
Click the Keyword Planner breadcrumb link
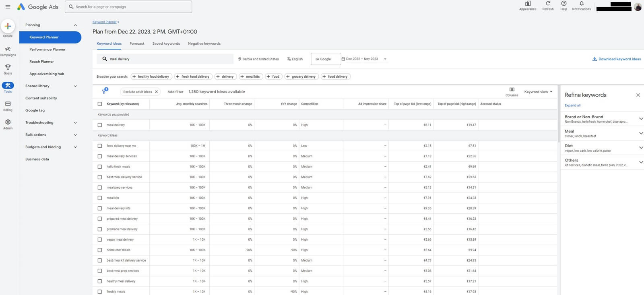105,22
